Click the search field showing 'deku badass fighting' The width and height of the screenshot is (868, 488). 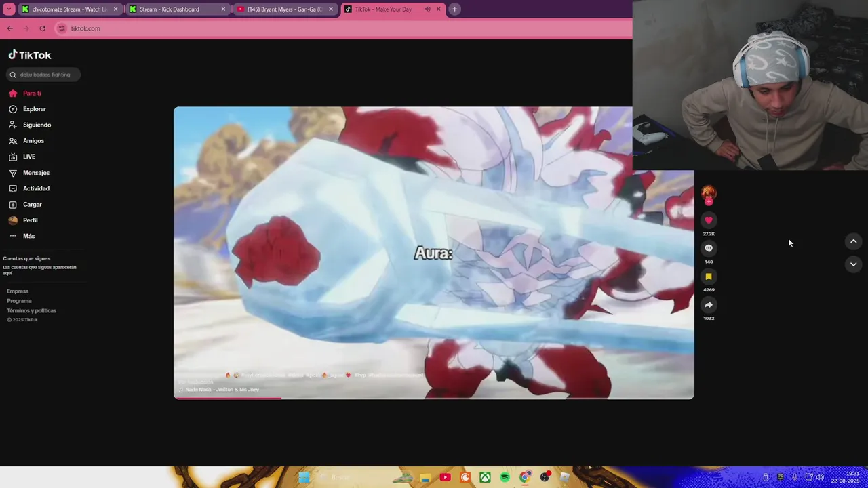pos(44,75)
